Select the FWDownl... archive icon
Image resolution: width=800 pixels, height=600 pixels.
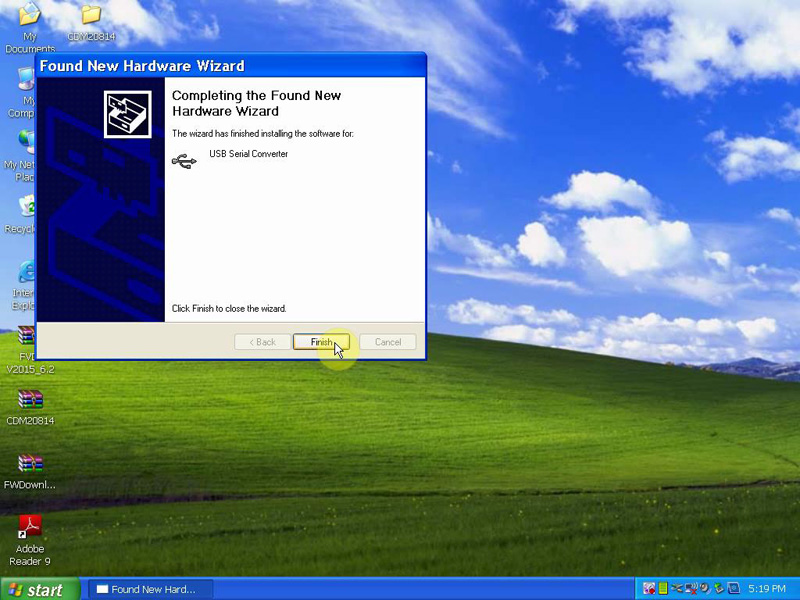pos(30,463)
